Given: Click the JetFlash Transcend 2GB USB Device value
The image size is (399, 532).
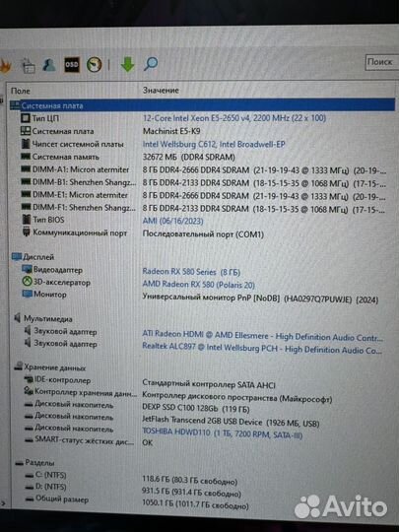Looking at the screenshot, I should (231, 422).
